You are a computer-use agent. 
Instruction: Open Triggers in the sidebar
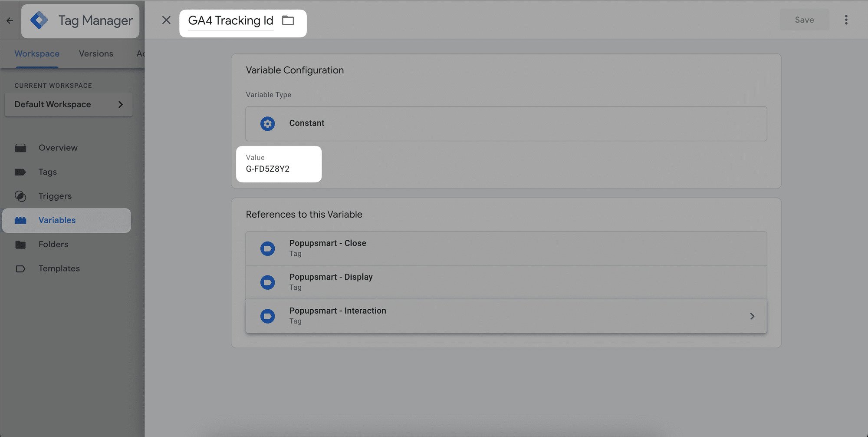click(55, 196)
